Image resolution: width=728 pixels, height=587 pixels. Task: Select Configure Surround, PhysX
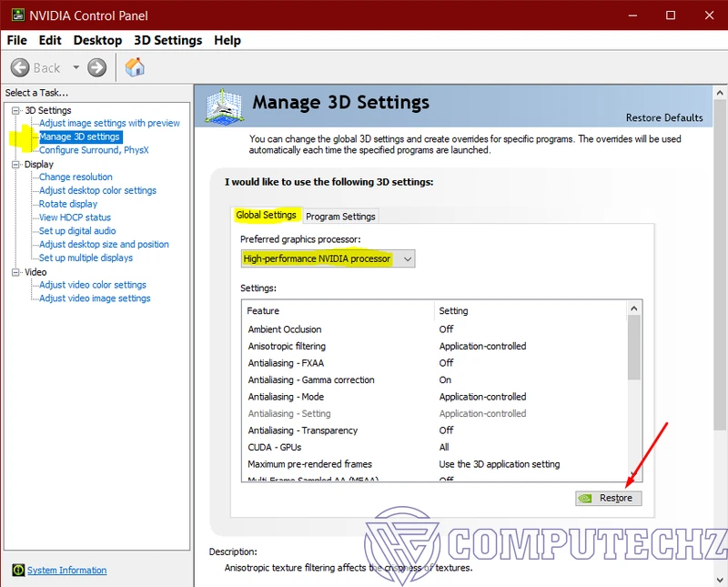pos(94,150)
